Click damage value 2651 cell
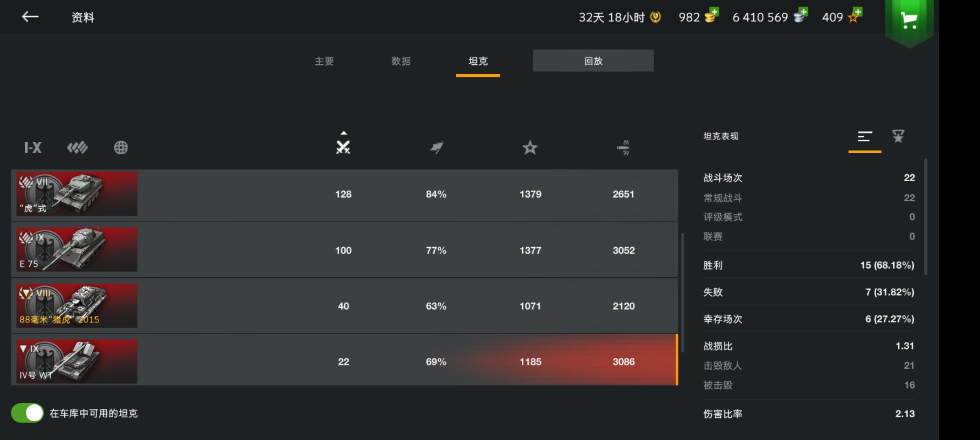980x440 pixels. (x=623, y=194)
